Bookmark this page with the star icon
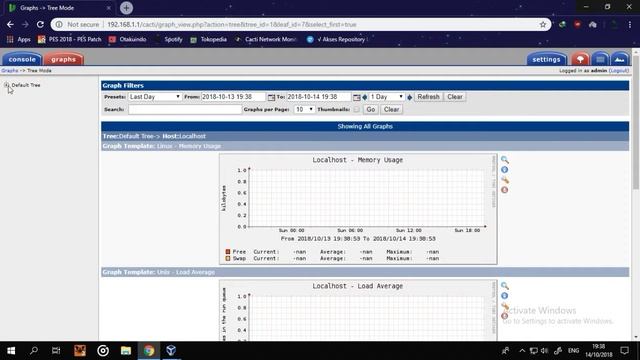 point(543,24)
